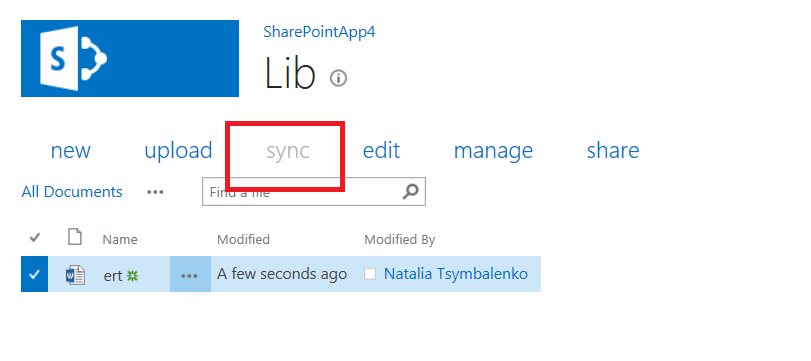Image resolution: width=811 pixels, height=361 pixels.
Task: Click the Find a file search box
Action: 303,192
